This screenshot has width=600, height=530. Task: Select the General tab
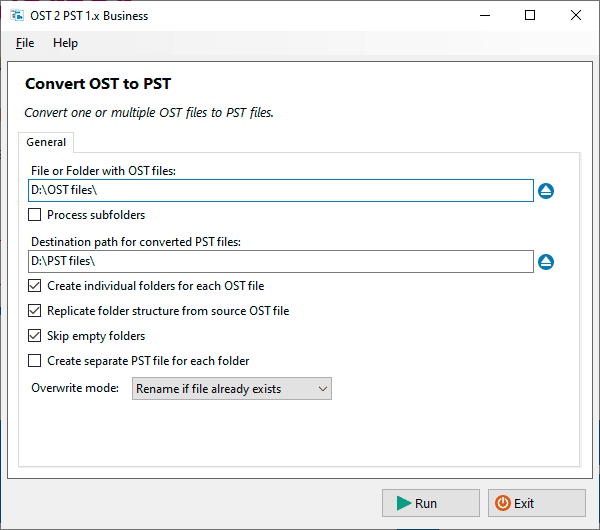46,142
